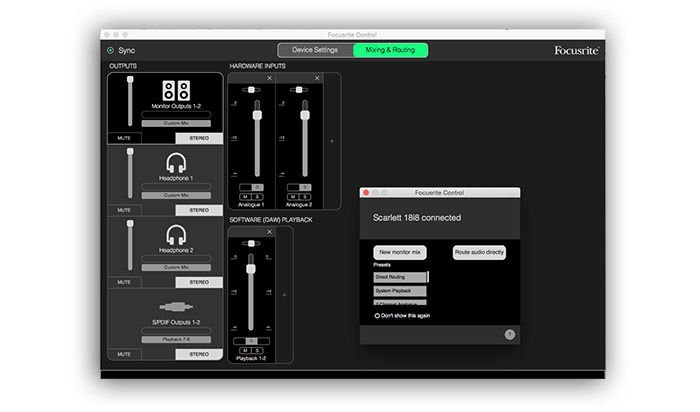Click the plus icon to add hardware input
700x412 pixels.
coord(333,141)
